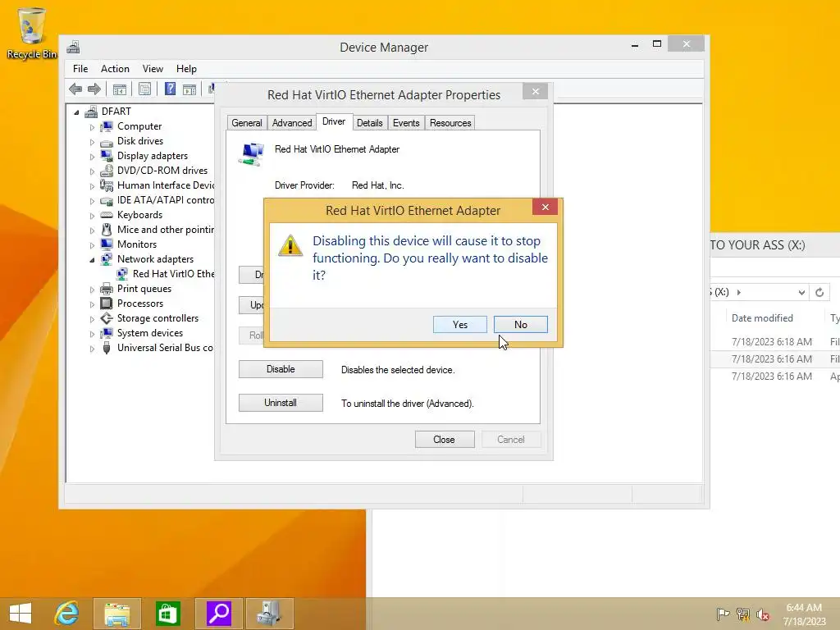
Task: Expand the Print queues tree node
Action: [x=92, y=290]
